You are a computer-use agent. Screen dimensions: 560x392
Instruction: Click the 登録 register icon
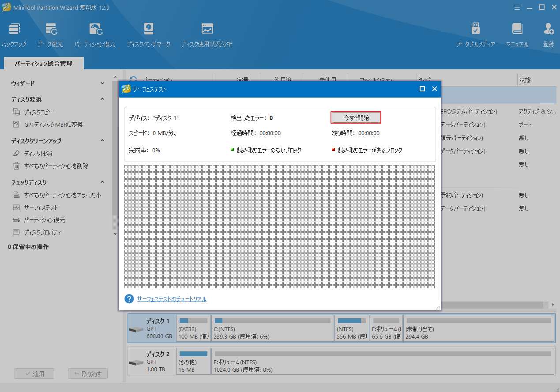(x=549, y=35)
